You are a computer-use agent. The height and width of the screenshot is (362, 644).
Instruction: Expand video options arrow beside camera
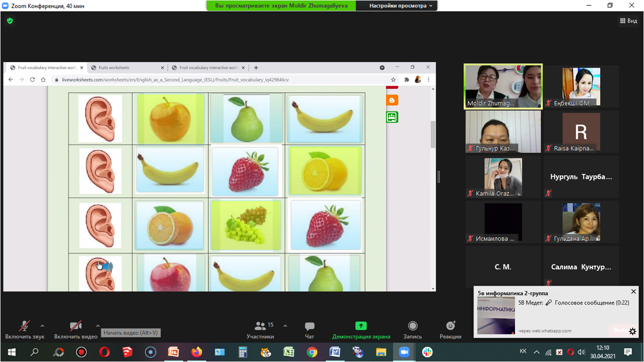tap(98, 326)
